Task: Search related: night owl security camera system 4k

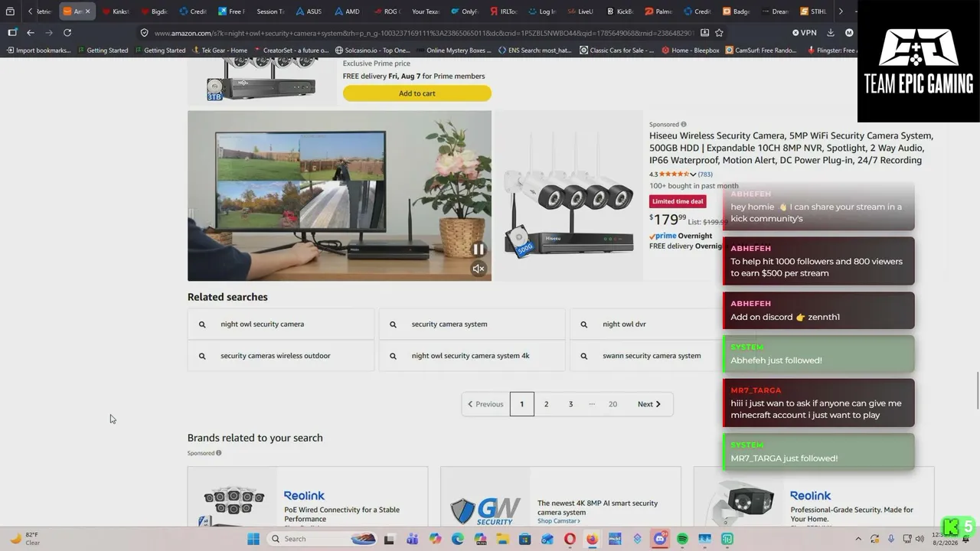Action: pyautogui.click(x=472, y=356)
